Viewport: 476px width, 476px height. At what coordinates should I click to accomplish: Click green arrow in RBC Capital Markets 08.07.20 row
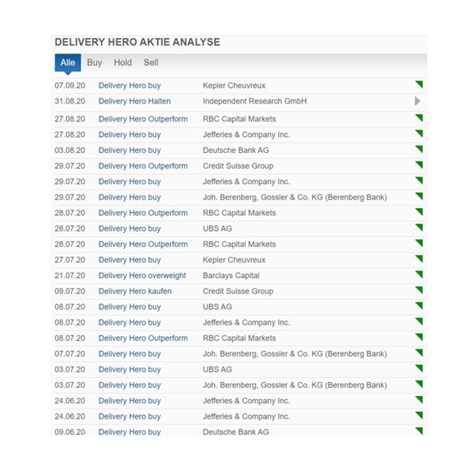pos(419,337)
